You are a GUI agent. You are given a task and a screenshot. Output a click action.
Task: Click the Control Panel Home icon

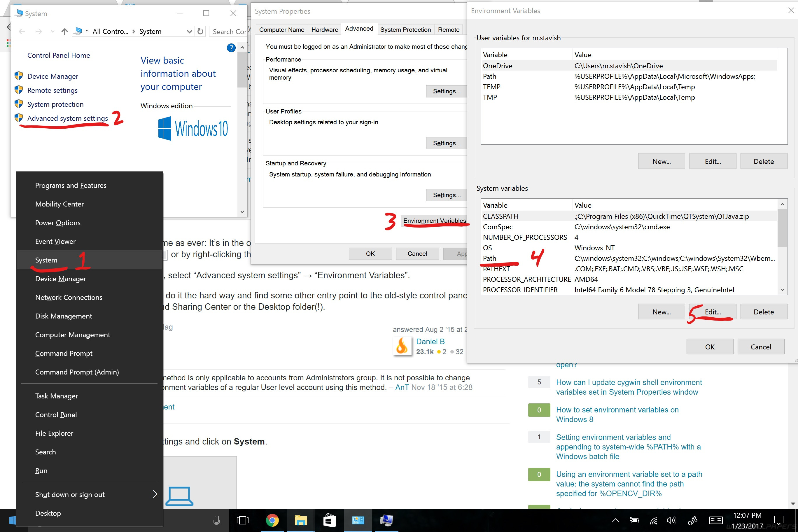point(58,55)
